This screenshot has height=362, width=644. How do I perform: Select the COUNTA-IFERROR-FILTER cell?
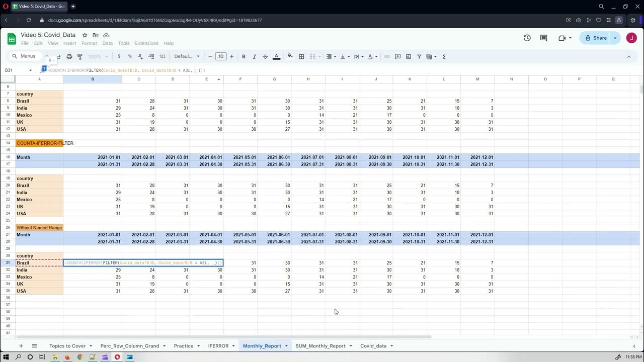(39, 143)
